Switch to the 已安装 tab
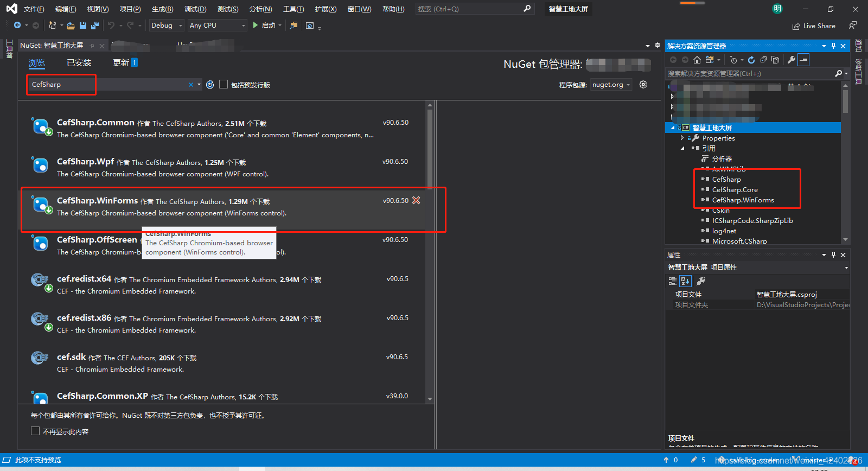This screenshot has height=471, width=868. (79, 63)
